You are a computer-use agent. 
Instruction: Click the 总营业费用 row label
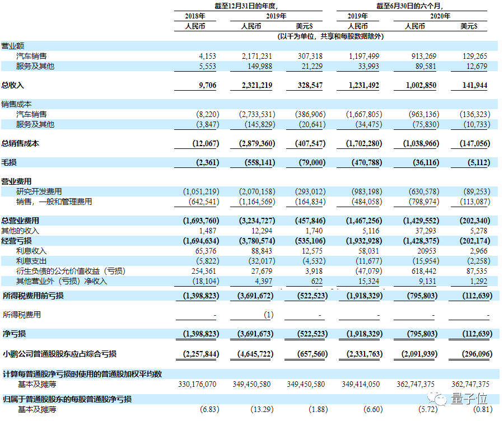[20, 221]
